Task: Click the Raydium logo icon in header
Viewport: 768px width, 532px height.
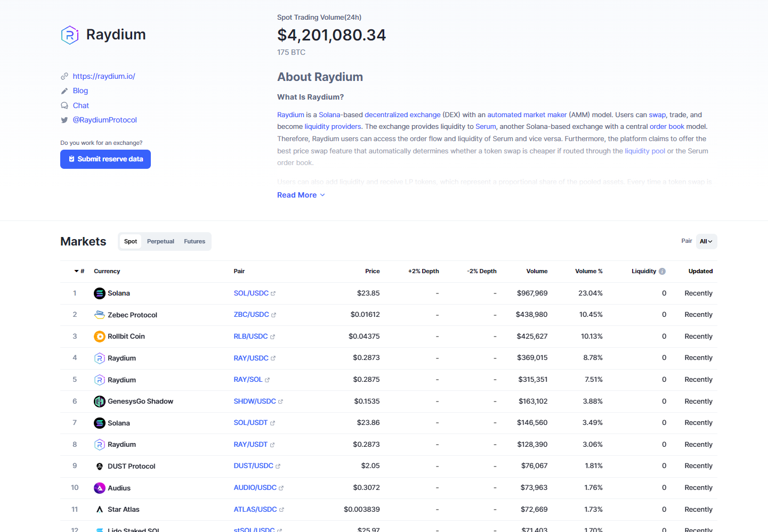Action: pos(70,35)
